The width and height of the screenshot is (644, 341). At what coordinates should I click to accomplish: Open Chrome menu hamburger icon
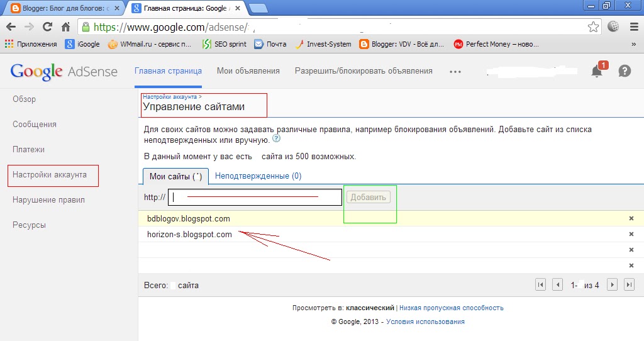(x=634, y=27)
